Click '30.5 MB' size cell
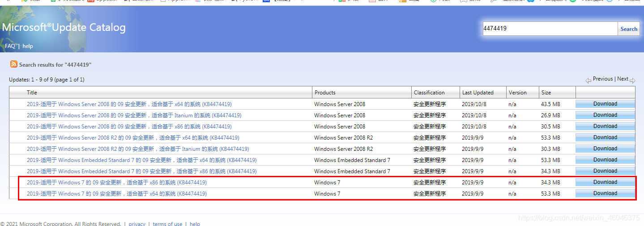This screenshot has width=644, height=226. pyautogui.click(x=550, y=127)
